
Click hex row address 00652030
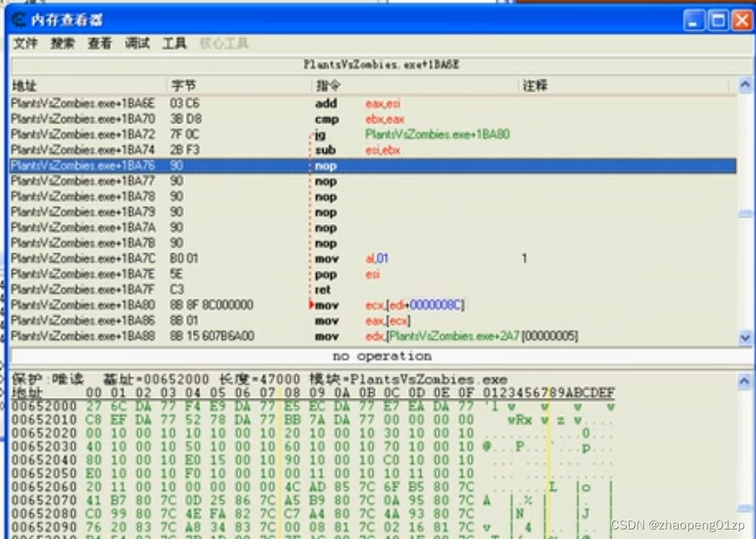click(44, 446)
